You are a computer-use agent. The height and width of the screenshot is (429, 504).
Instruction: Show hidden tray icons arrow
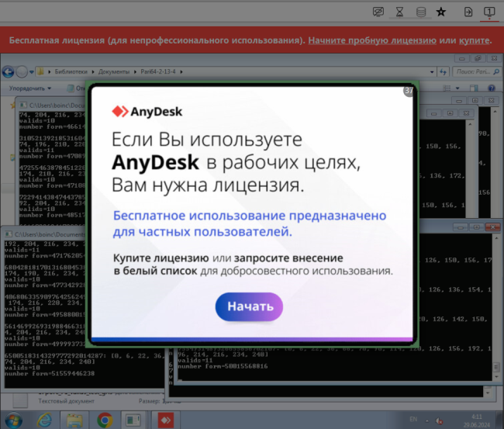[427, 420]
